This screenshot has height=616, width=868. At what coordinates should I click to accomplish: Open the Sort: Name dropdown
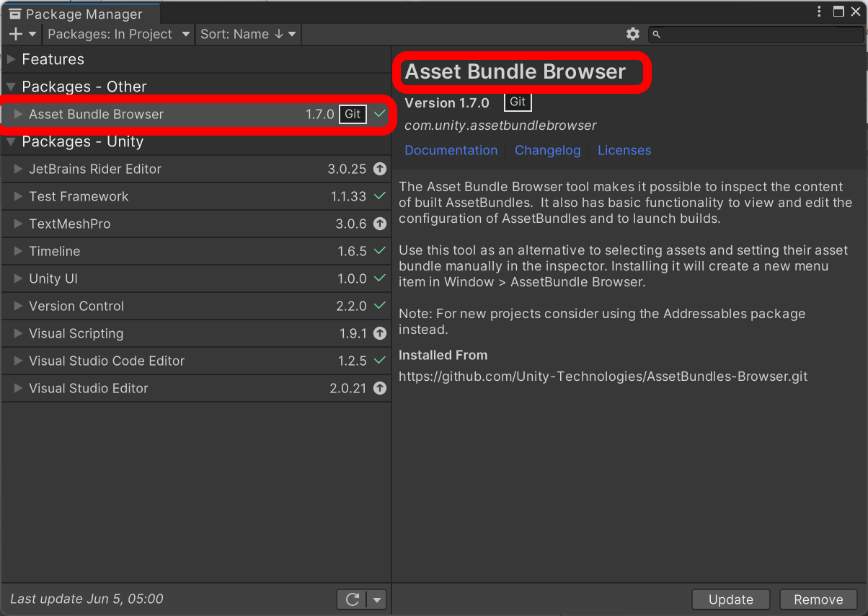(x=248, y=34)
